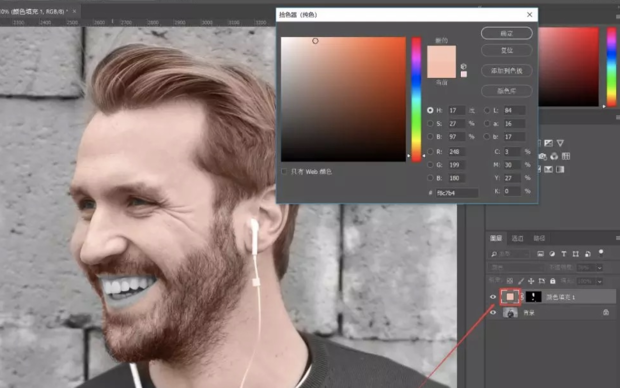
Task: Hide the 背景 layer via eye icon
Action: 493,312
